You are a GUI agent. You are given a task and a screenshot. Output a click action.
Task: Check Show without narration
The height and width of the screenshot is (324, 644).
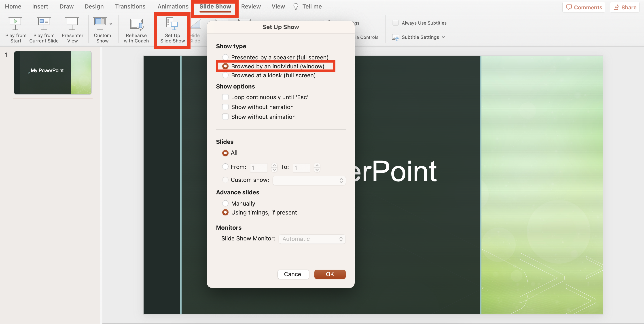coord(225,107)
